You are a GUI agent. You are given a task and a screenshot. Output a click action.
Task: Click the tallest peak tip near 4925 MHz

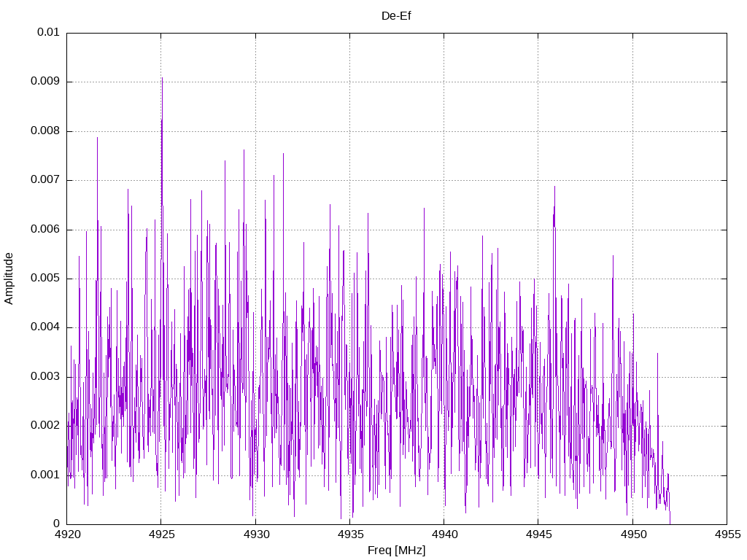point(163,78)
